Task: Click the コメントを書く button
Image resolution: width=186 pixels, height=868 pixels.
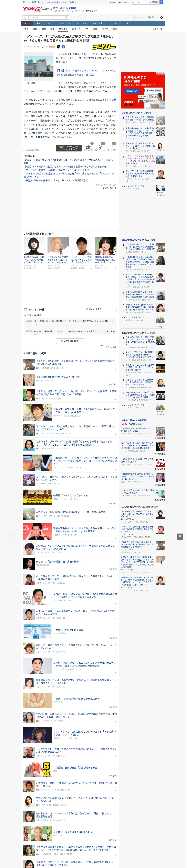Action: [93, 309]
